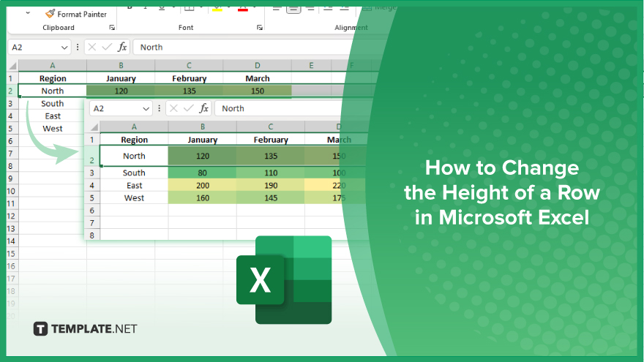Click cell with 190 in front sheet
Image resolution: width=644 pixels, height=362 pixels.
271,186
